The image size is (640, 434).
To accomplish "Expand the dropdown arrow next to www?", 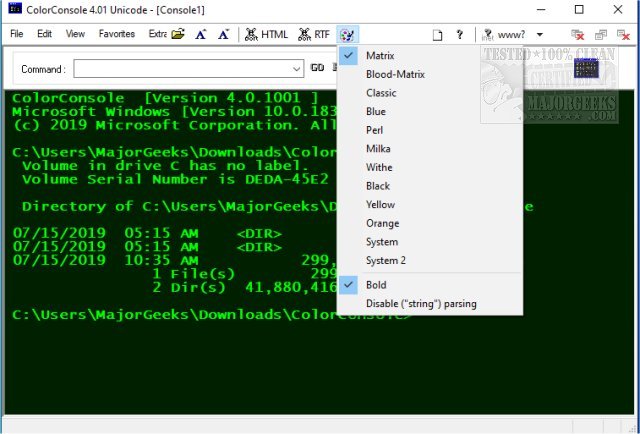I will (540, 35).
